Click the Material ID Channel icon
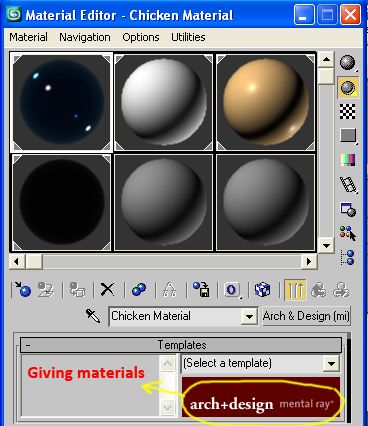This screenshot has width=368, height=426. pos(232,289)
